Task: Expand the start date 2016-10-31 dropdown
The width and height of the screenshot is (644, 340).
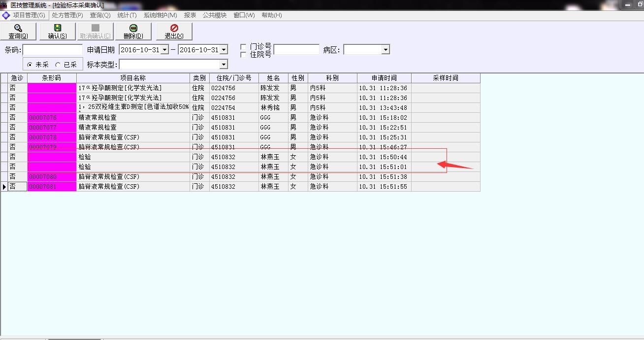Action: tap(164, 50)
